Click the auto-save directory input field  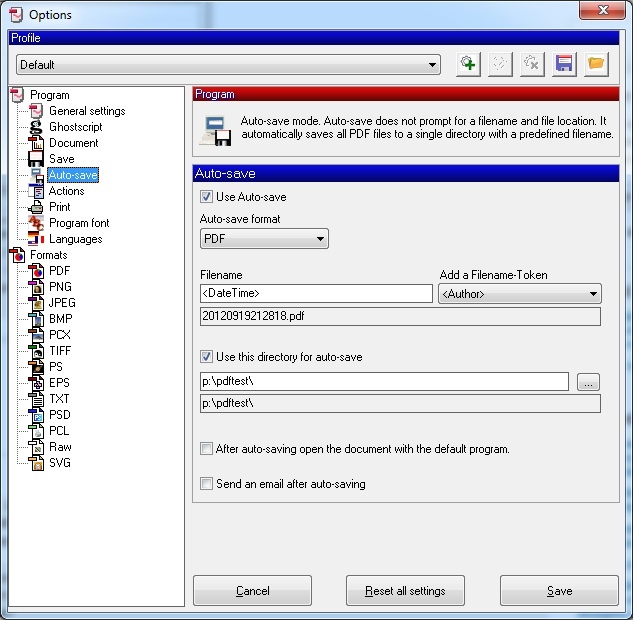pyautogui.click(x=384, y=381)
